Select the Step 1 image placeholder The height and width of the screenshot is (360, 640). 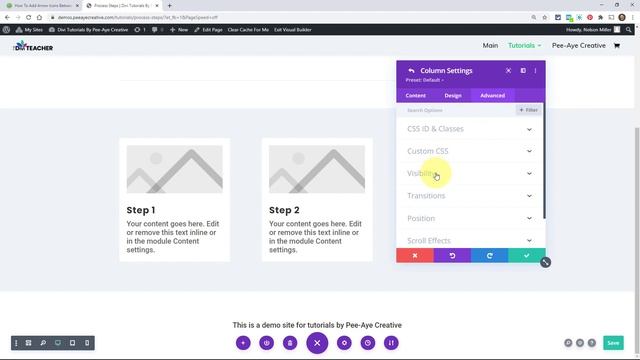tap(174, 169)
